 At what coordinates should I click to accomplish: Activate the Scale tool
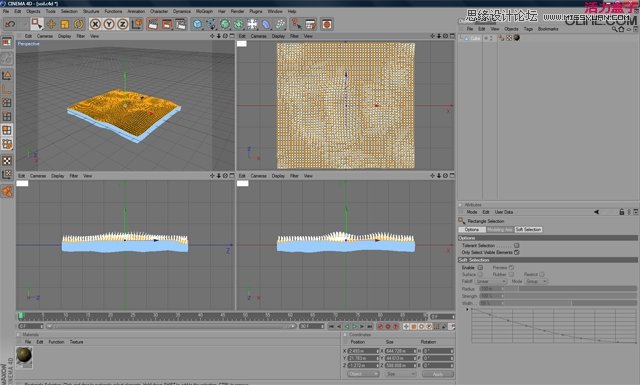tap(64, 24)
